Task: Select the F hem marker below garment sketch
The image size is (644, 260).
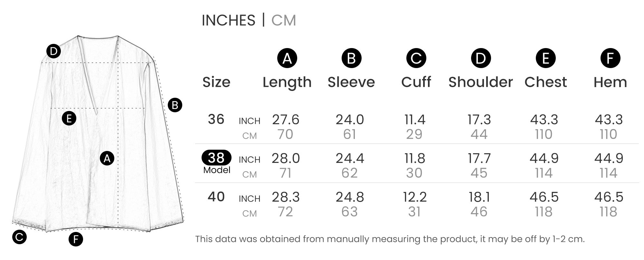Action: pos(76,239)
